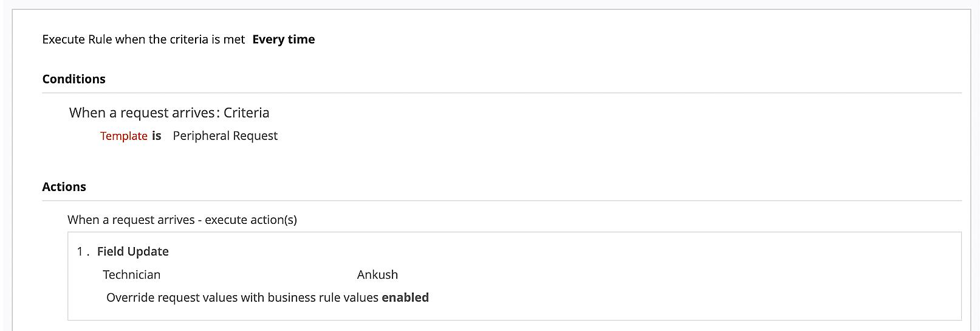Click the divider line under Actions

(x=502, y=201)
